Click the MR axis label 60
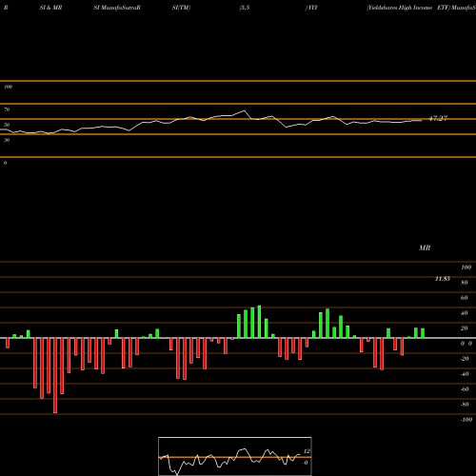Screen dimensions: 476x476 coord(465,298)
